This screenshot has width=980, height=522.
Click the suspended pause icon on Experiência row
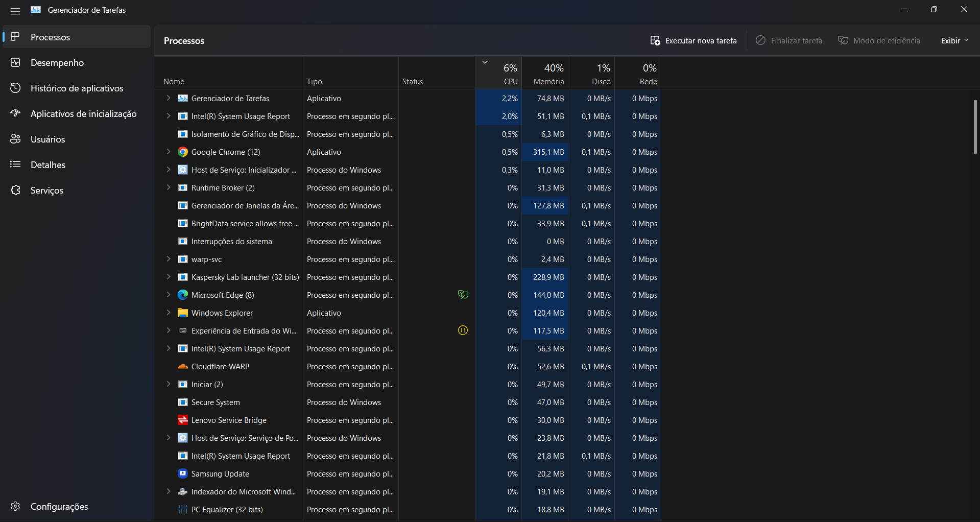pyautogui.click(x=463, y=330)
